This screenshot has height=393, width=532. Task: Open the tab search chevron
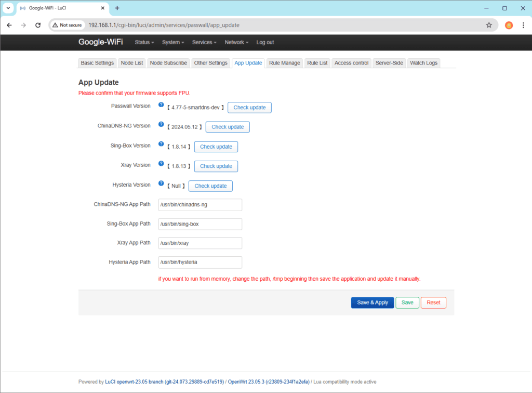[x=8, y=8]
